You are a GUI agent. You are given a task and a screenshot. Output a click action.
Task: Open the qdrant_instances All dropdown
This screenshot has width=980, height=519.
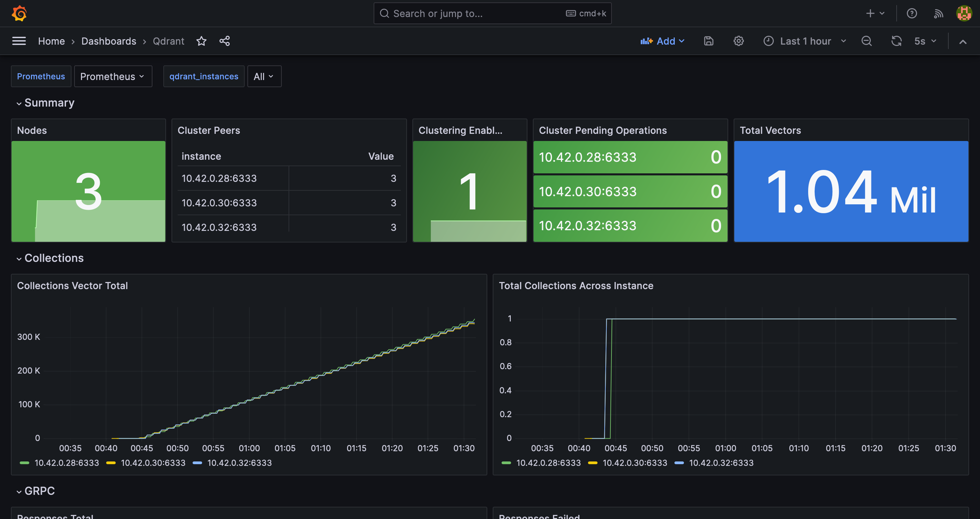pos(264,76)
